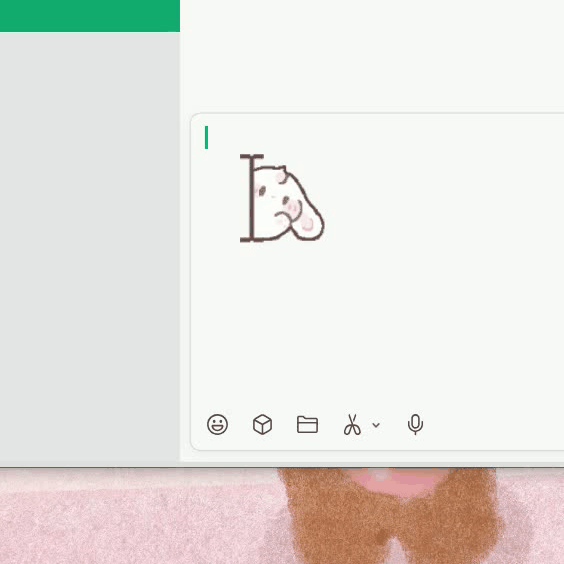Expand the screenshot options chevron

pos(376,425)
